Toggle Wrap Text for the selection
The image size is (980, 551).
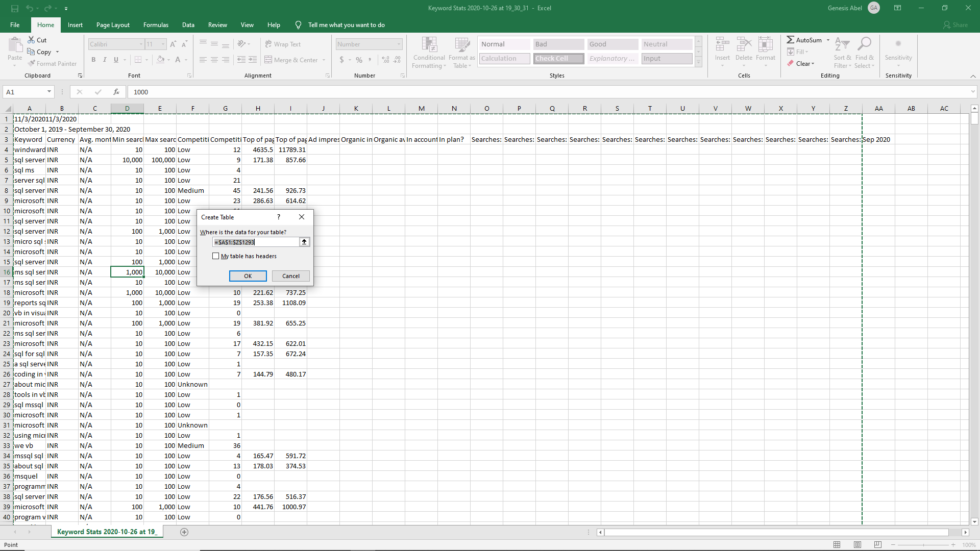[283, 44]
